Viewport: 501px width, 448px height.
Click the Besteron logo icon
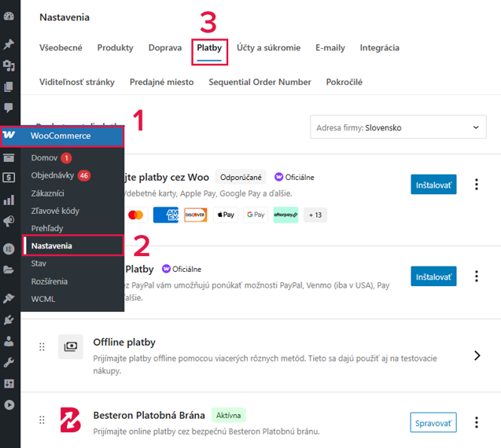pyautogui.click(x=71, y=420)
